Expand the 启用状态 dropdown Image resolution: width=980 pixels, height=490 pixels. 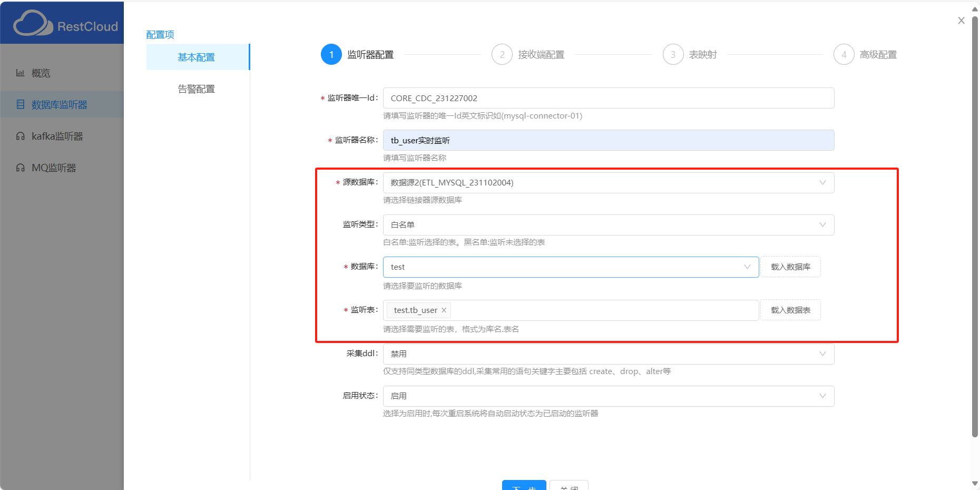(x=609, y=396)
